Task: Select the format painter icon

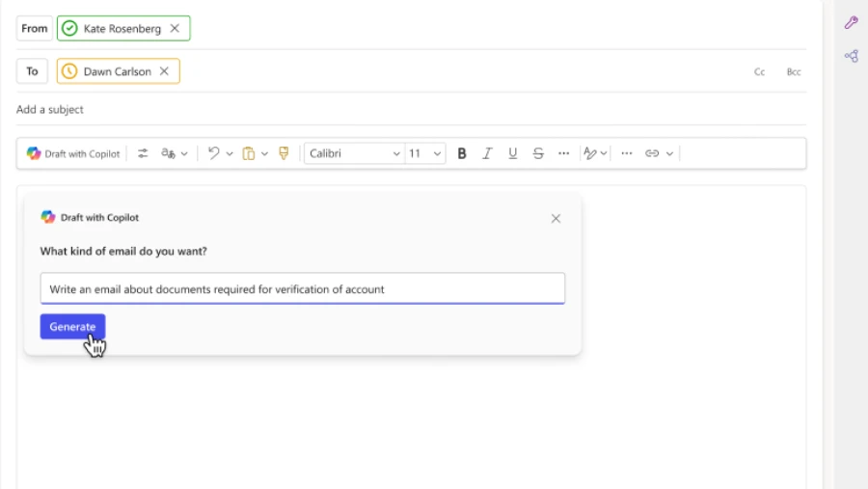Action: (284, 153)
